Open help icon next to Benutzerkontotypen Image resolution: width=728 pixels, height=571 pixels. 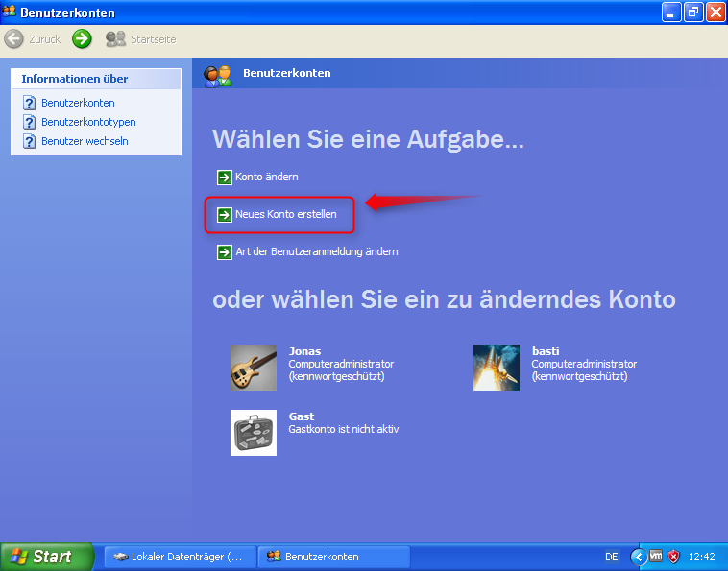pos(29,122)
